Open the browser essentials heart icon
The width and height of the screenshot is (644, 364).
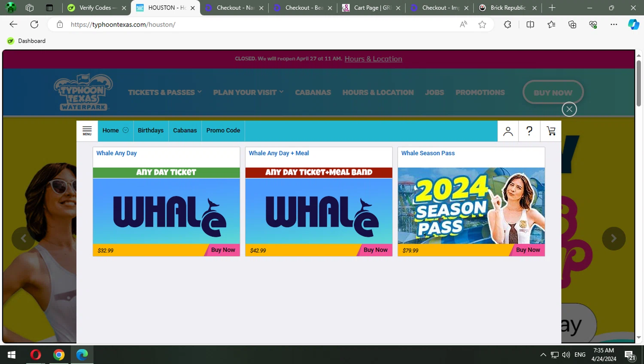pos(593,24)
